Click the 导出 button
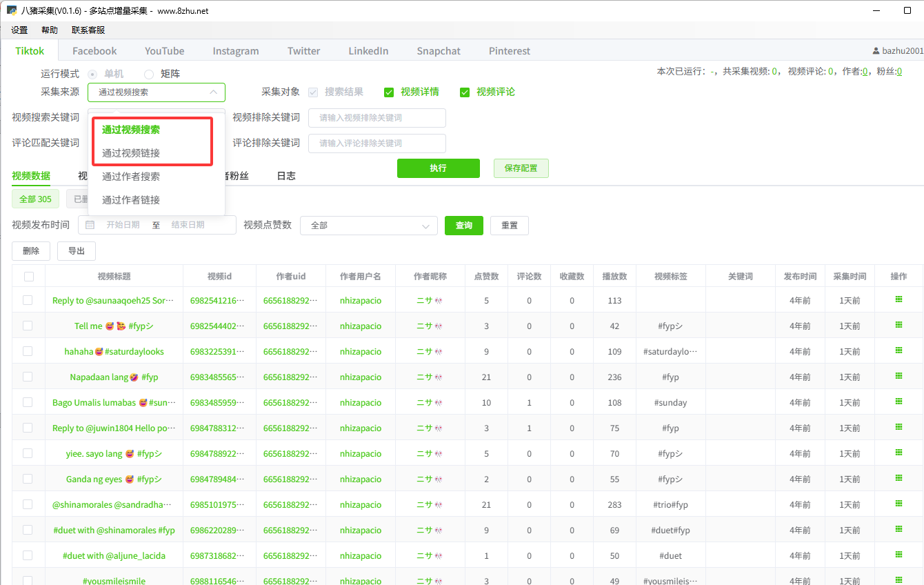This screenshot has height=585, width=924. [x=77, y=251]
